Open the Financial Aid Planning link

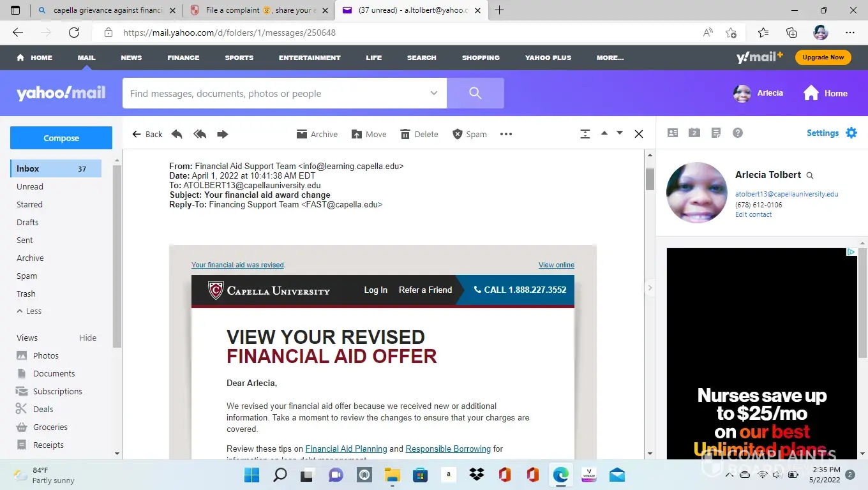347,449
